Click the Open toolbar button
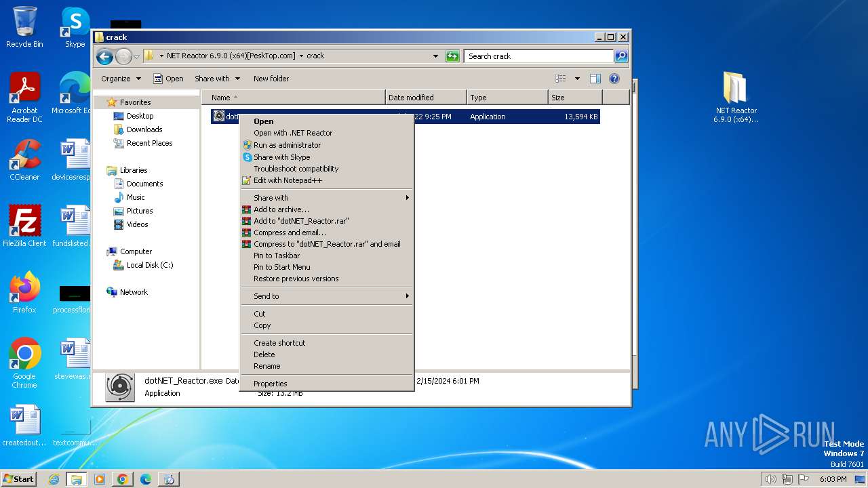 (168, 79)
